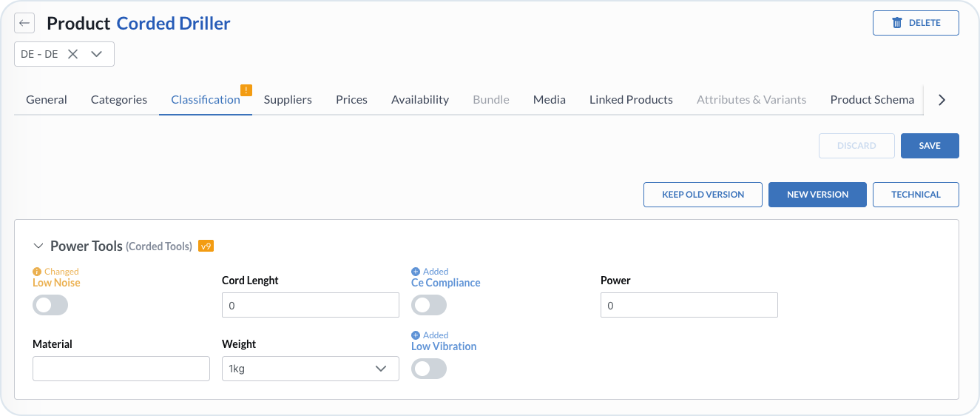The image size is (980, 416).
Task: Clear the DE - DE language selection
Action: click(72, 54)
